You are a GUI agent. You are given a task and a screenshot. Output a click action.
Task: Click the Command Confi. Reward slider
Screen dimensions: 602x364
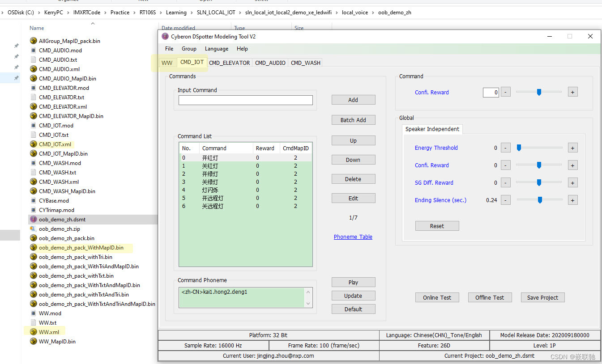[539, 92]
